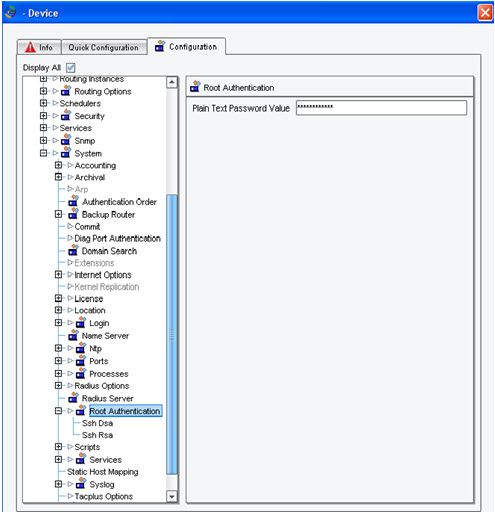Viewport: 495px width, 514px height.
Task: Click the Domain Search icon
Action: (73, 250)
